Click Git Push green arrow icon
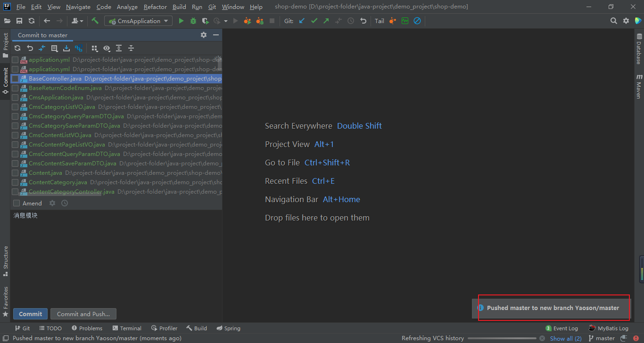The height and width of the screenshot is (343, 644). coord(326,21)
